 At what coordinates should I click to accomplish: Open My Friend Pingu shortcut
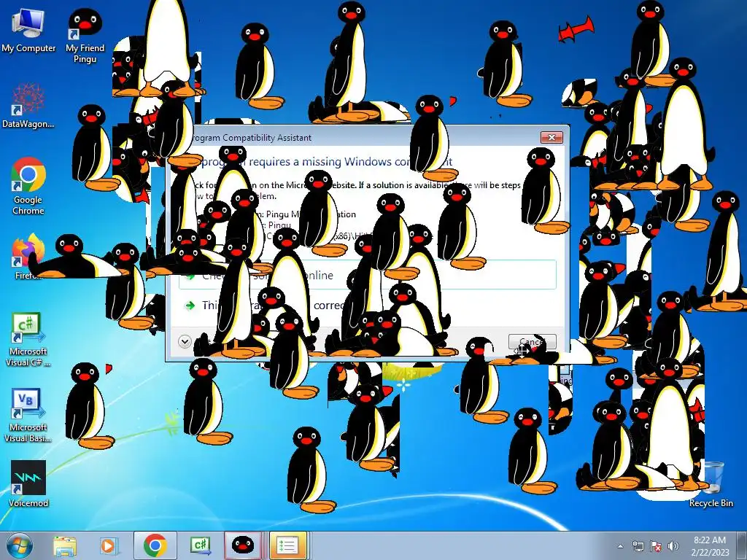coord(85,36)
